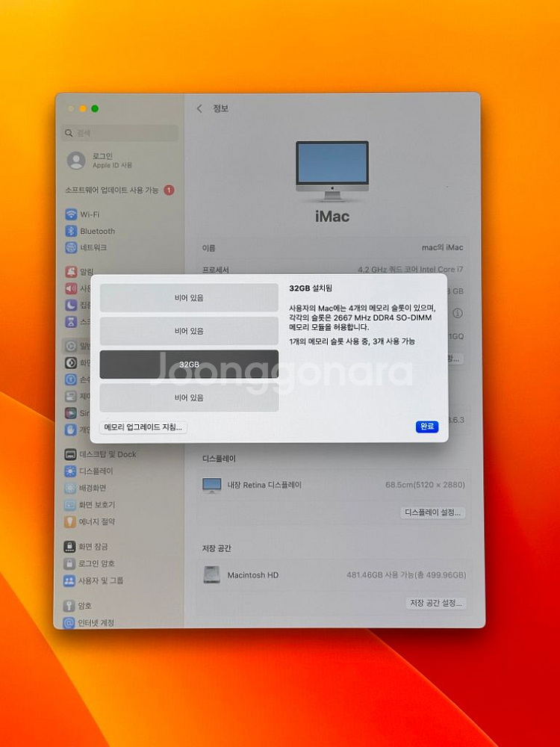This screenshot has width=560, height=747.
Task: Open the 배경화면 flower icon
Action: [70, 488]
